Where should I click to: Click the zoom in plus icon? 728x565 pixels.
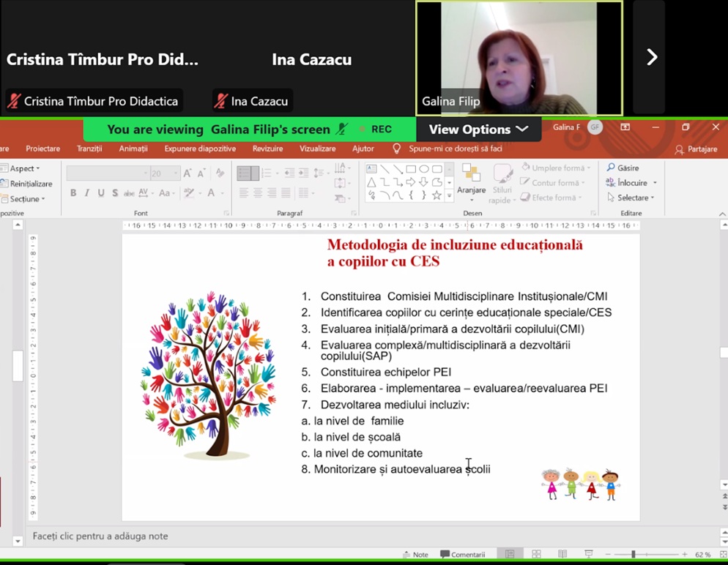pos(685,555)
